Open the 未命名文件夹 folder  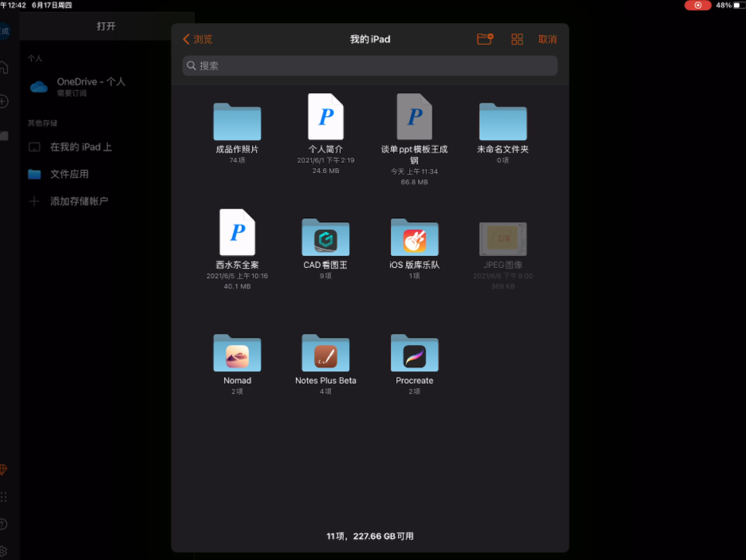tap(503, 122)
